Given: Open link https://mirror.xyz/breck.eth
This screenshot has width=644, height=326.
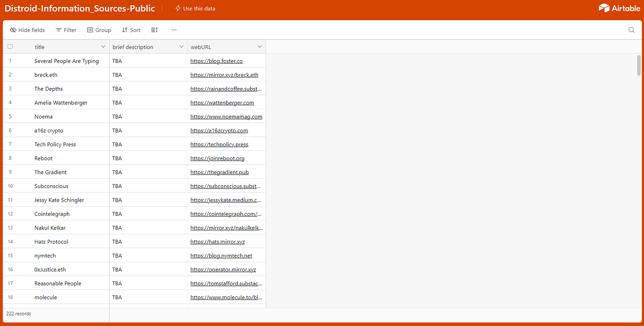Looking at the screenshot, I should coord(224,75).
